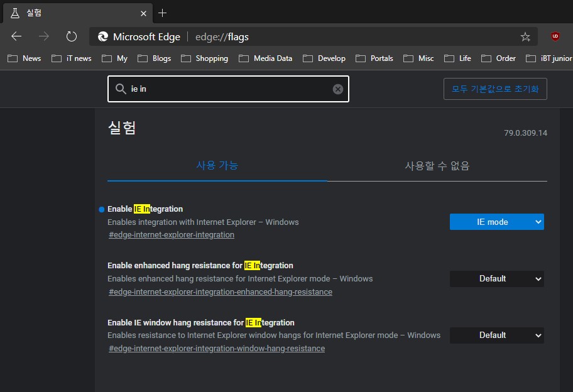Click Enable enhanced hang resistance title
The height and width of the screenshot is (392, 573).
point(200,266)
